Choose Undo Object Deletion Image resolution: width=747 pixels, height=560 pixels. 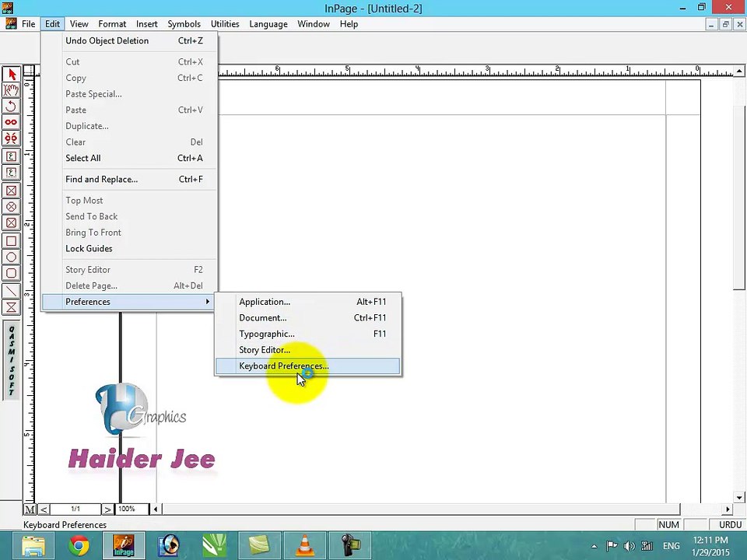(130, 40)
